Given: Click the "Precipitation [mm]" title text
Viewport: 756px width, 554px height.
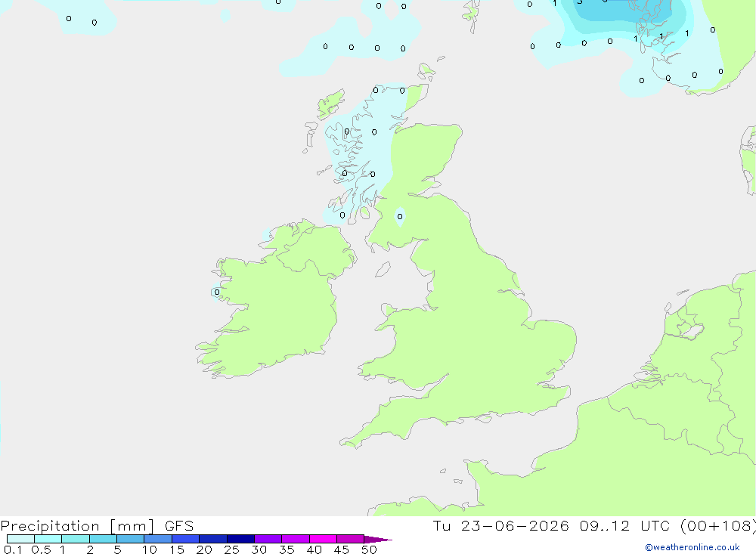Looking at the screenshot, I should tap(77, 526).
